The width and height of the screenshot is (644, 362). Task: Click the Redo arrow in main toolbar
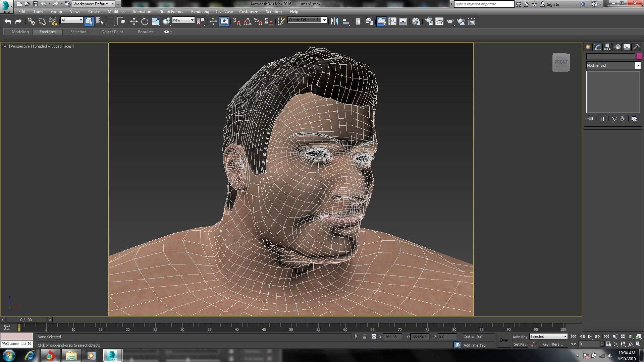click(18, 21)
